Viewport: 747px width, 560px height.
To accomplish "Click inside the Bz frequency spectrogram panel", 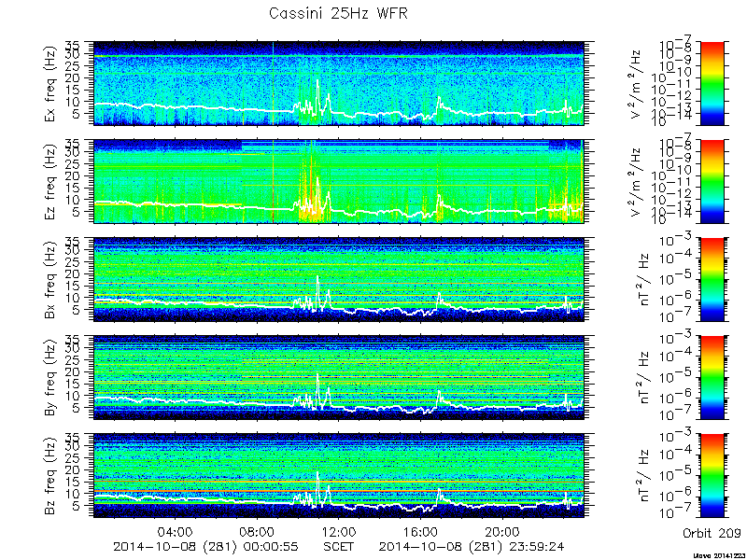I will pyautogui.click(x=338, y=475).
